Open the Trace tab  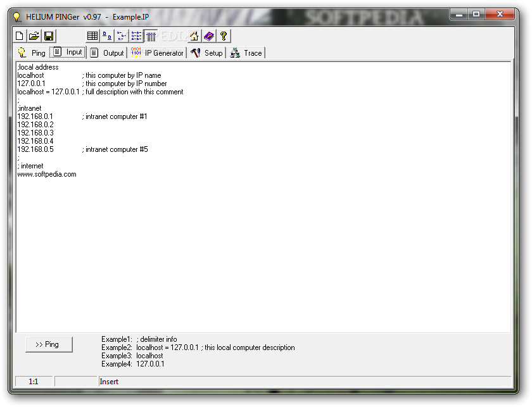pyautogui.click(x=246, y=53)
